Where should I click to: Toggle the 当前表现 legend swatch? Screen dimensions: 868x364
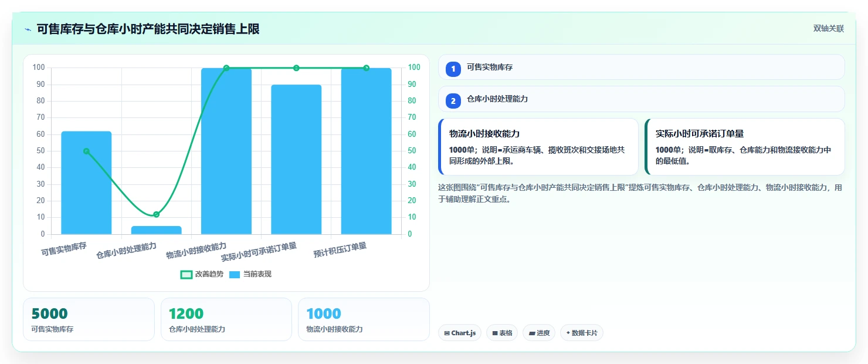(x=235, y=274)
